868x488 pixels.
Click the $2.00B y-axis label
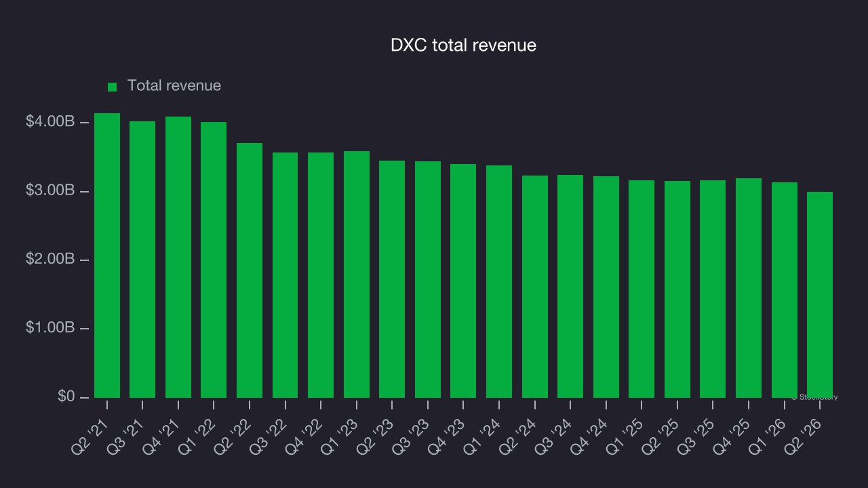49,260
